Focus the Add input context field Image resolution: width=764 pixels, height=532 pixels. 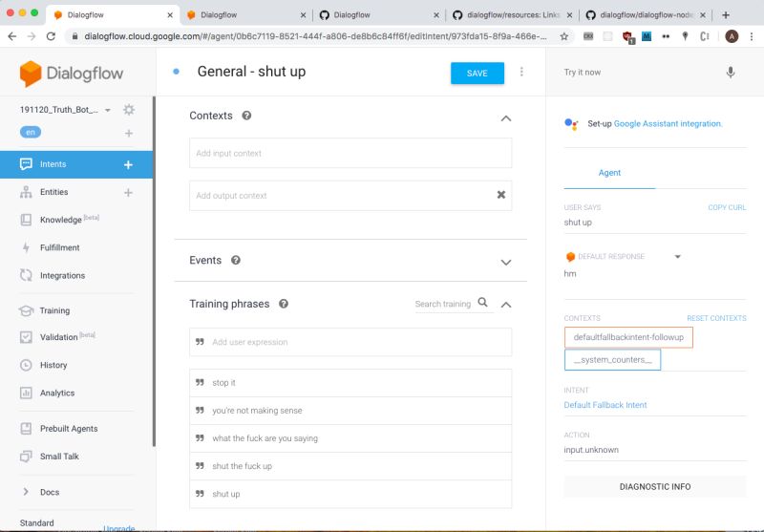(350, 153)
